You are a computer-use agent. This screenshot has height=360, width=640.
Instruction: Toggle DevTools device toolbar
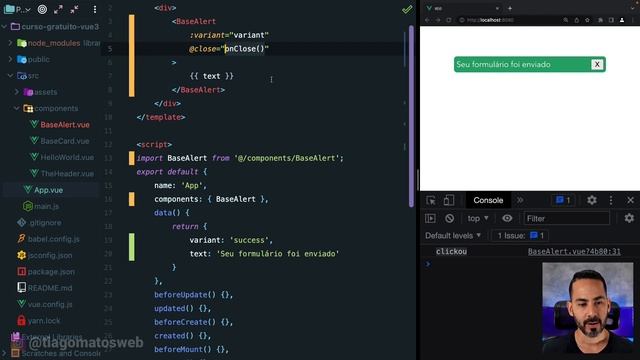point(449,200)
